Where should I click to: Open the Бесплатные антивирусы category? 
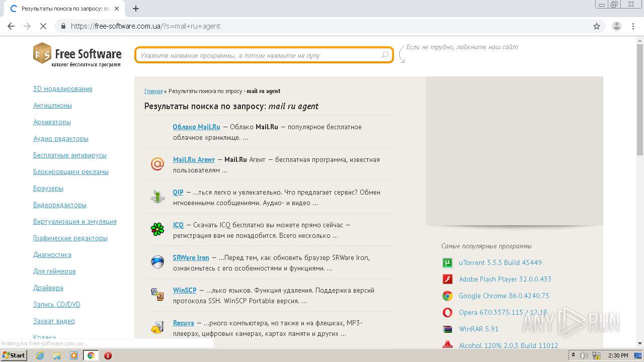[x=70, y=155]
